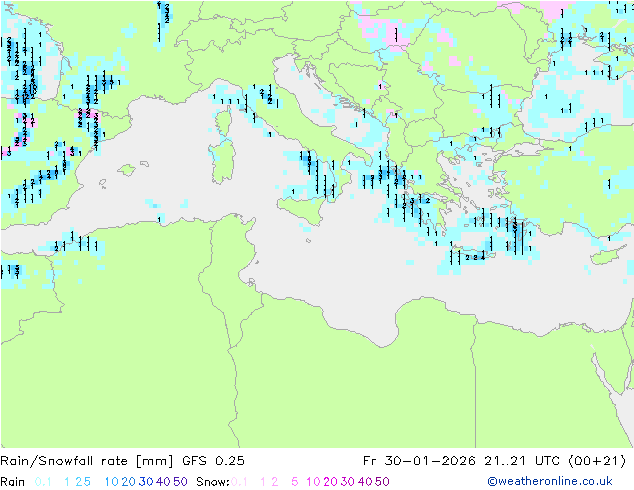Select the "Rain/Snowfall rate [mm]" title text
Viewport: 634px width, 490px height.
coord(87,461)
